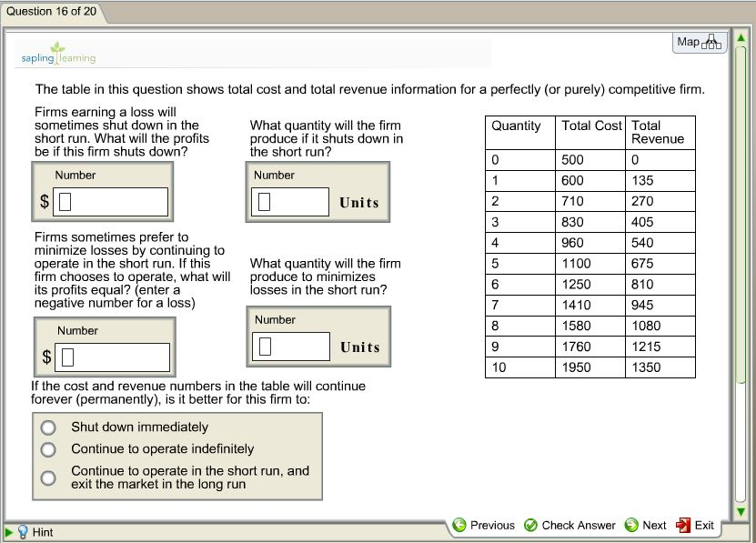Click the Hint label text

pos(43,532)
